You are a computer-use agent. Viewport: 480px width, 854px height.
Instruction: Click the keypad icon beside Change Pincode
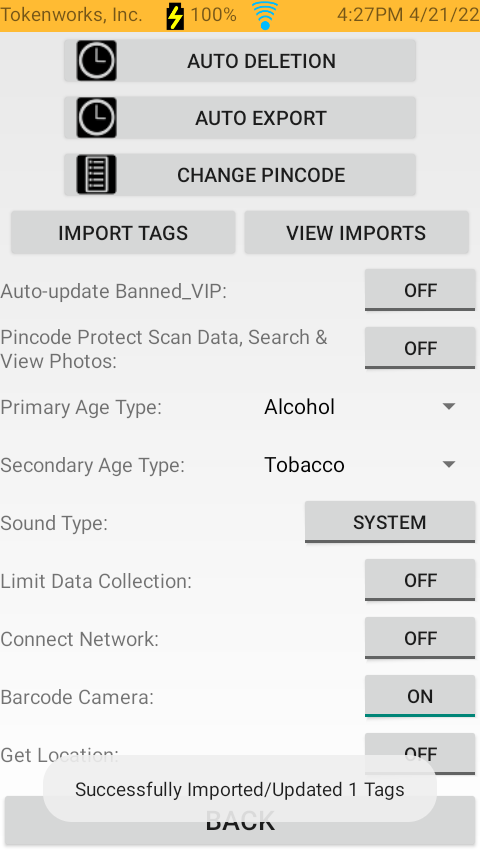[96, 175]
